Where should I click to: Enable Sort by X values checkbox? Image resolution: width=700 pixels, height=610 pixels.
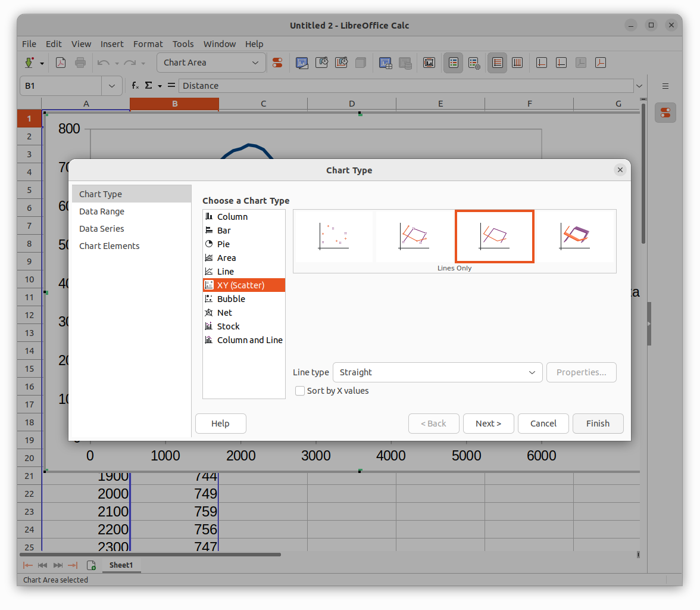coord(300,391)
